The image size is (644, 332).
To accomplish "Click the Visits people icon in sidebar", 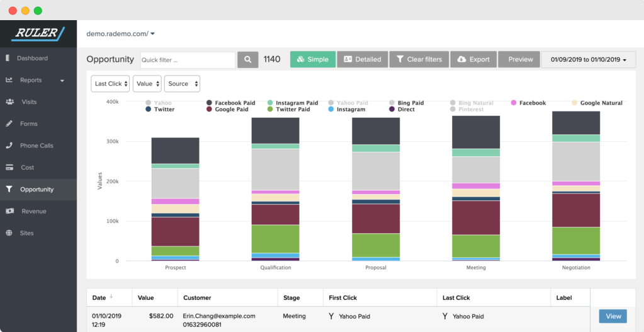I will [9, 102].
